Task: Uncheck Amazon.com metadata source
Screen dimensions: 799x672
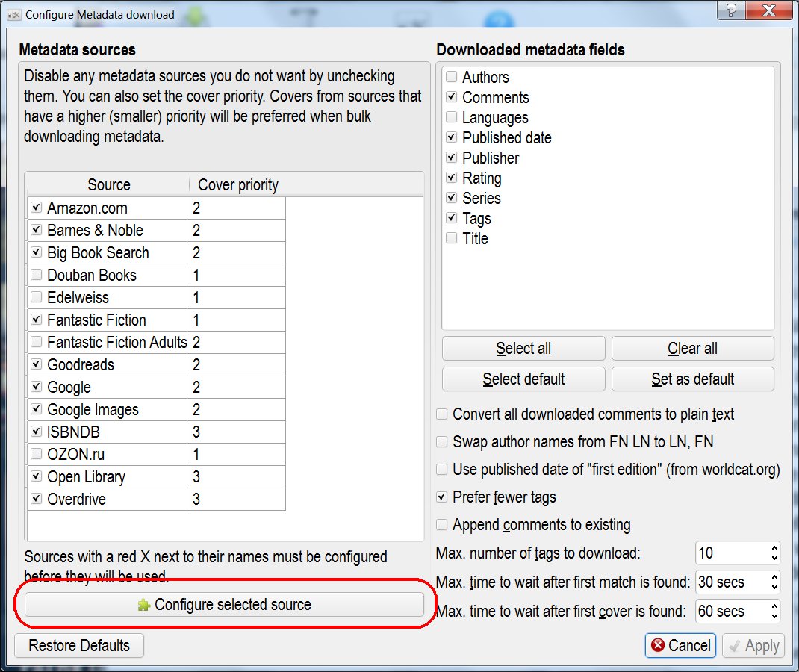Action: (36, 208)
